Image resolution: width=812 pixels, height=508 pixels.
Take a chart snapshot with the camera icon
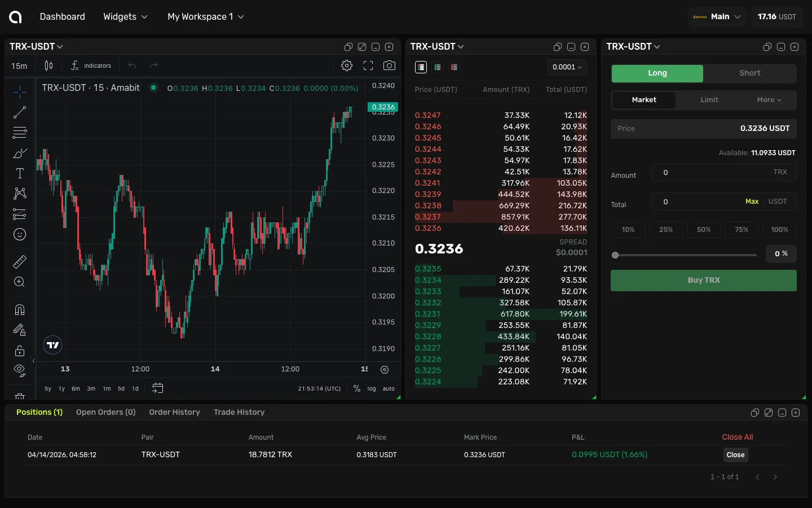[x=389, y=65]
